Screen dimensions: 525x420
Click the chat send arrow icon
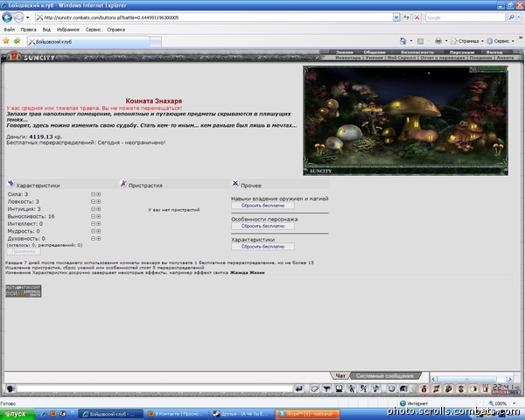coord(299,388)
